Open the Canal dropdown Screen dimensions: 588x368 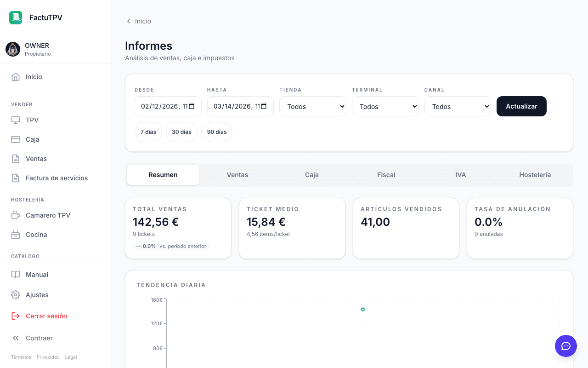tap(458, 106)
